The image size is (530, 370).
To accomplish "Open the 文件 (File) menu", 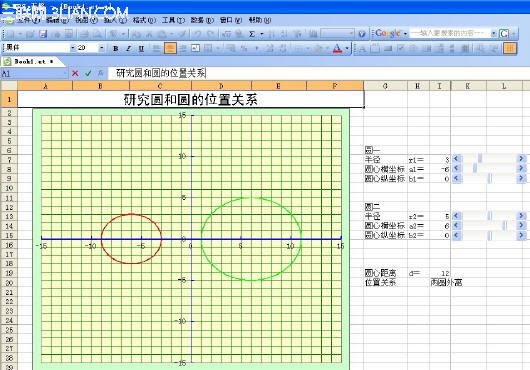I will 28,20.
